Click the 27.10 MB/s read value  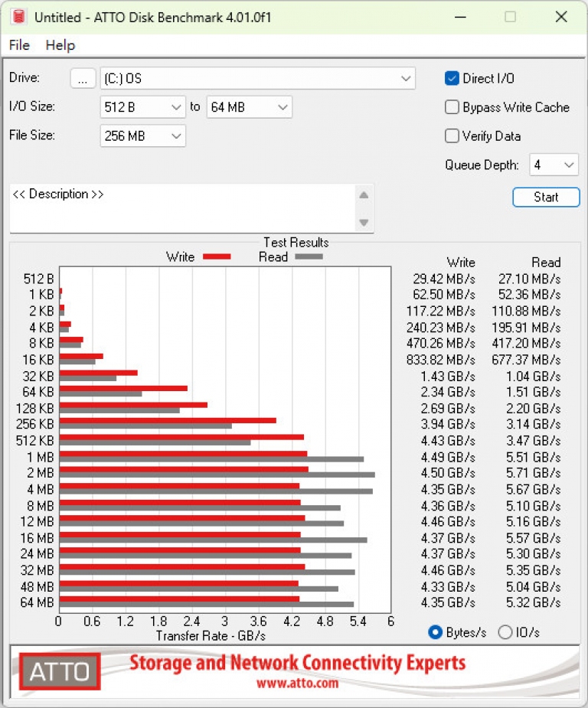(x=529, y=279)
